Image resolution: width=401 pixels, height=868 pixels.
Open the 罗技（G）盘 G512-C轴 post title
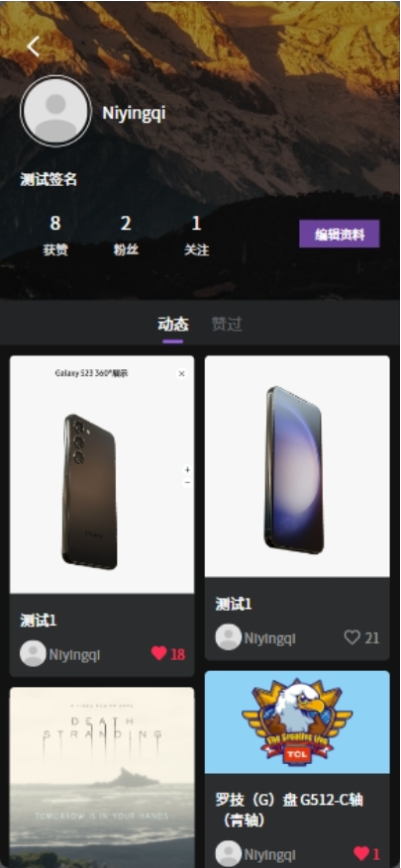point(289,810)
